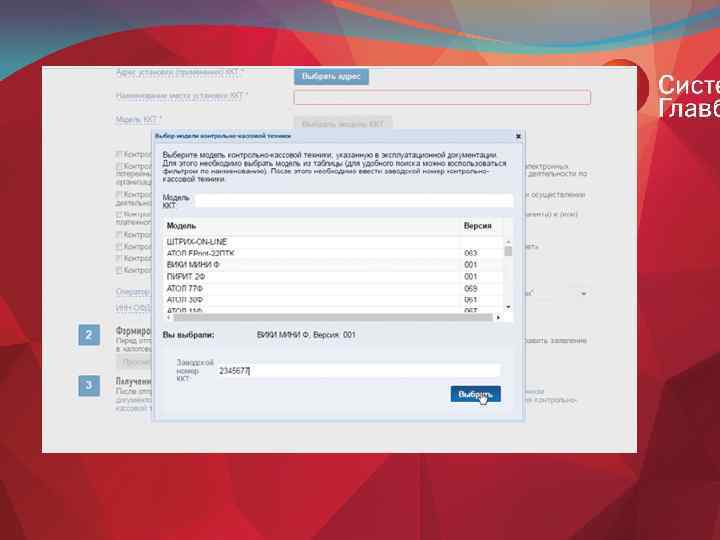The image size is (720, 540).
Task: Select the ПИРИТ 2Ф model row
Action: [333, 276]
